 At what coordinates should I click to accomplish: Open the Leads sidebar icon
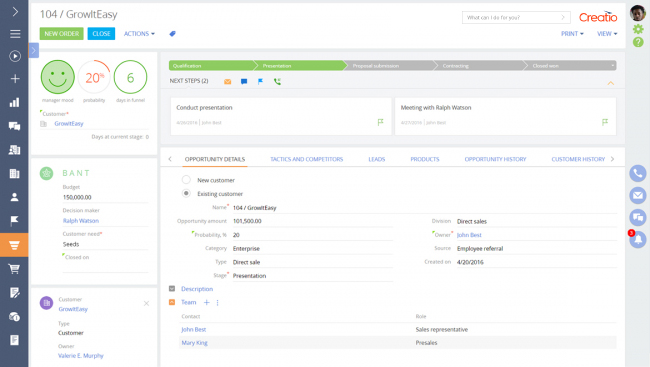pos(15,150)
